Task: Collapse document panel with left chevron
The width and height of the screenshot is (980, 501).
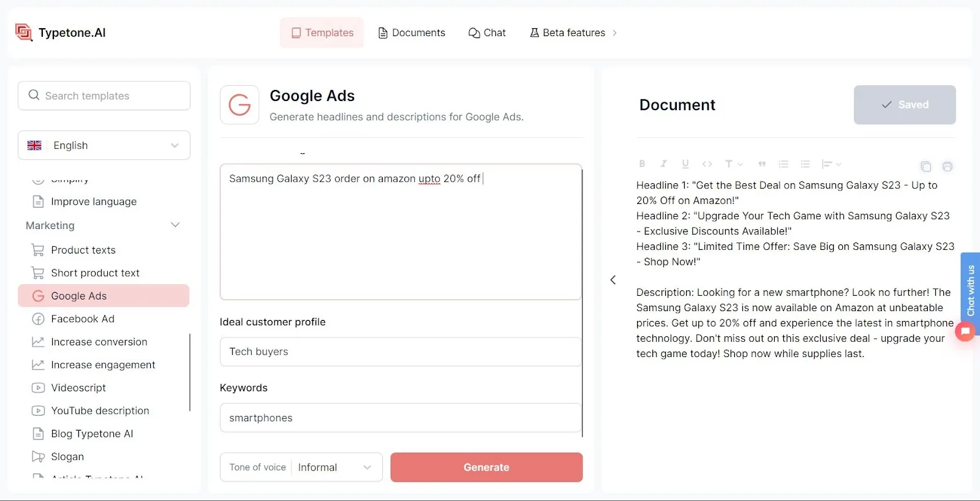Action: [613, 280]
